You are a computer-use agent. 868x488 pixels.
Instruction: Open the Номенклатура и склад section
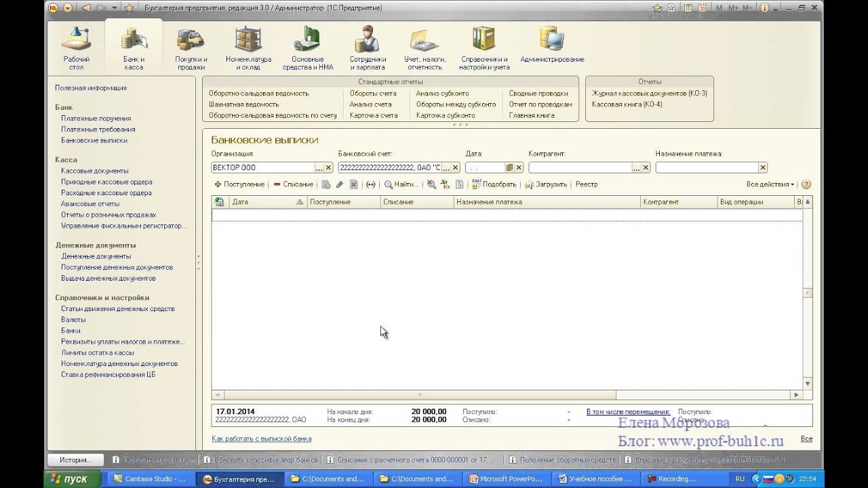tap(248, 47)
